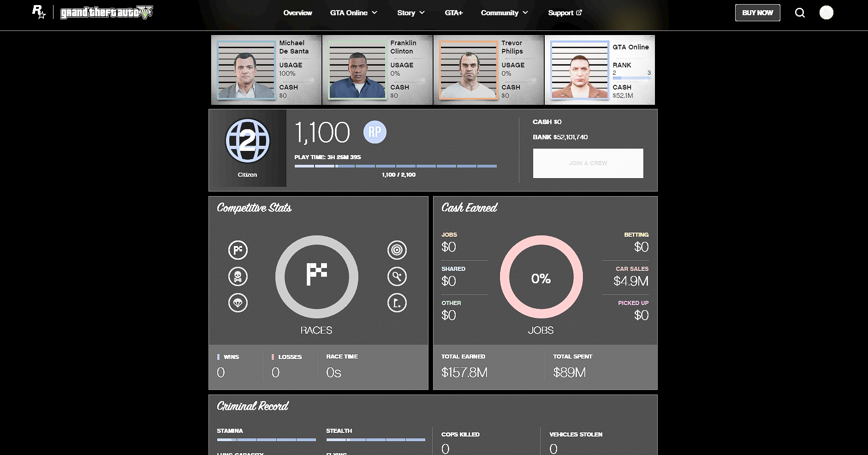Select the Franklin Clinton character card
The image size is (868, 455).
[x=378, y=70]
